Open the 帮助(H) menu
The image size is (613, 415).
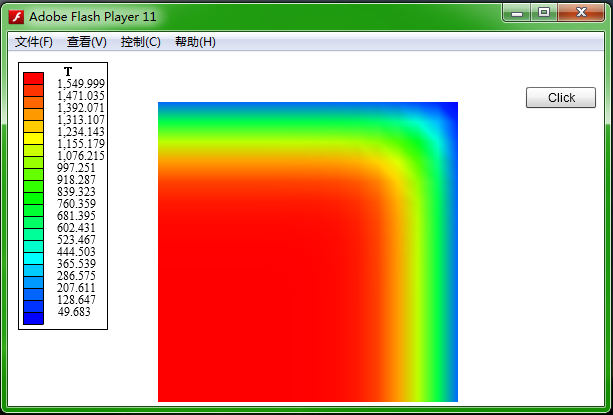coord(195,42)
